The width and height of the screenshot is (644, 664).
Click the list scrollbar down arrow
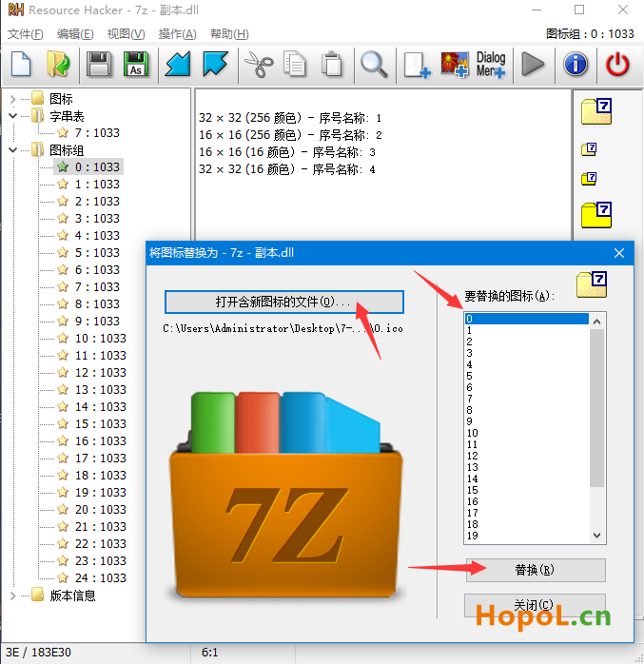(x=597, y=536)
